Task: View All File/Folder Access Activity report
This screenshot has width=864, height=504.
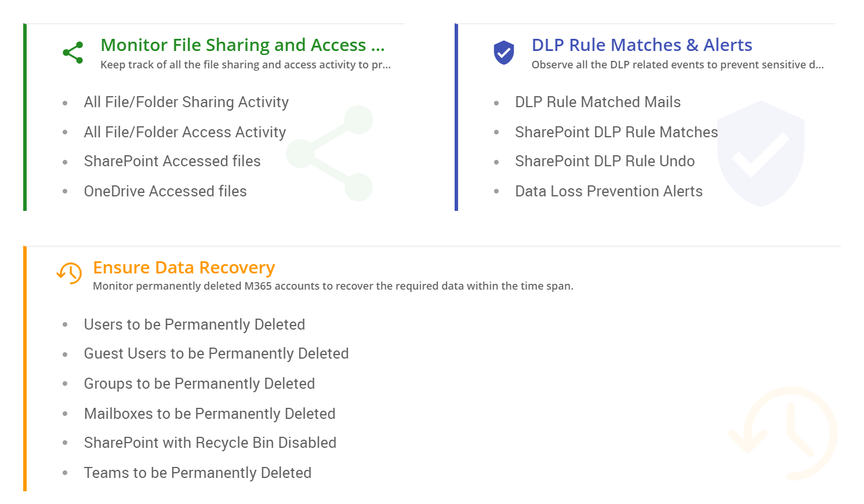Action: [x=185, y=133]
